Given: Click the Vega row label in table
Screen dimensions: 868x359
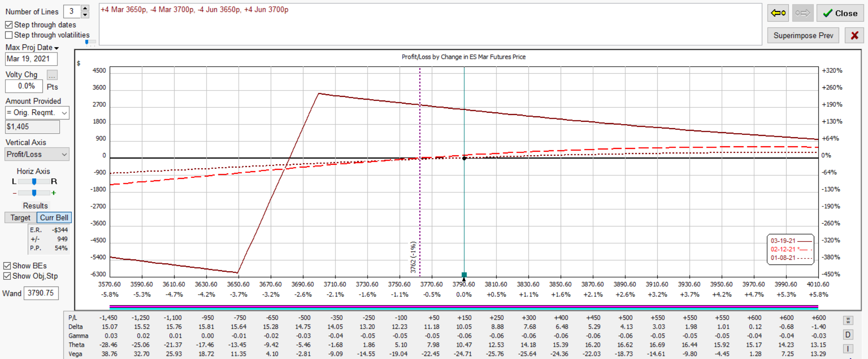Looking at the screenshot, I should (75, 354).
